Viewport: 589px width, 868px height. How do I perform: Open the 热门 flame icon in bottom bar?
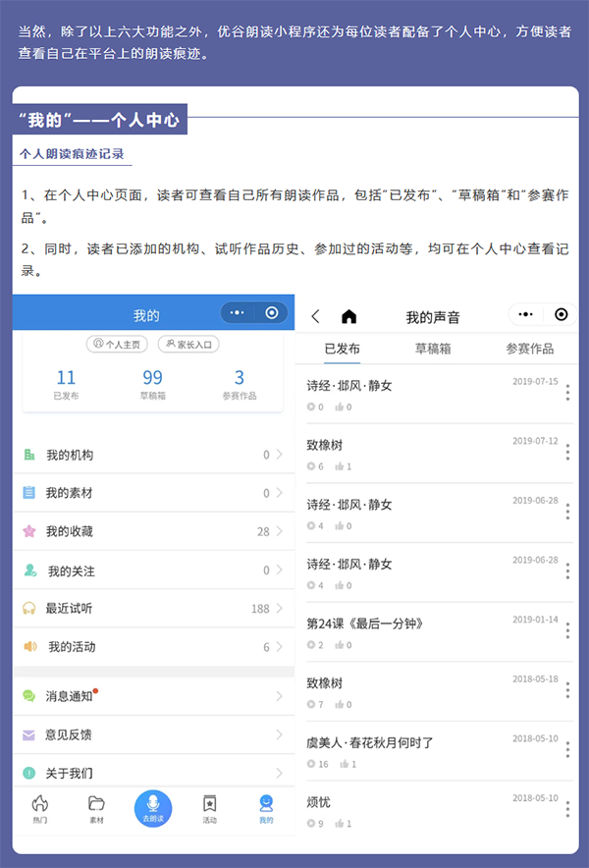40,807
